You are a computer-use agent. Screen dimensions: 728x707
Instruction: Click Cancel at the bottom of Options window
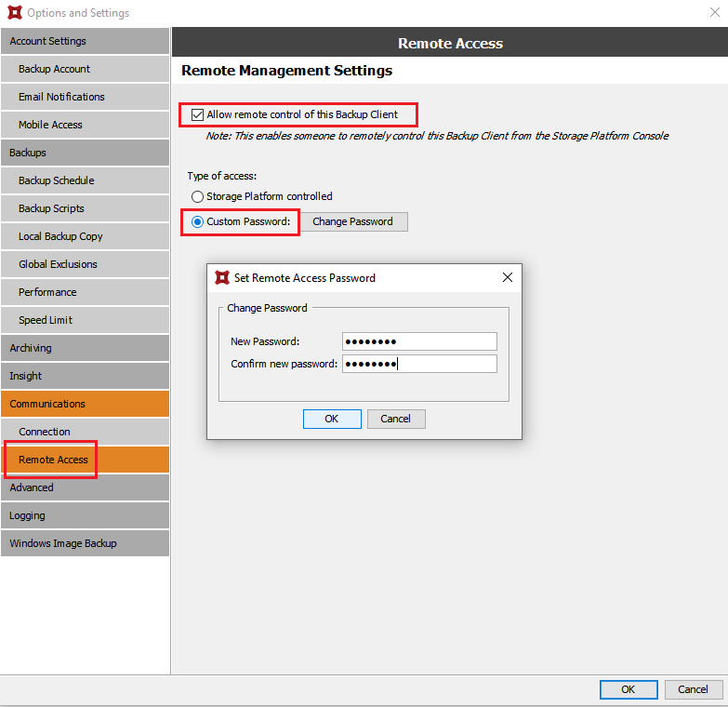pyautogui.click(x=694, y=689)
